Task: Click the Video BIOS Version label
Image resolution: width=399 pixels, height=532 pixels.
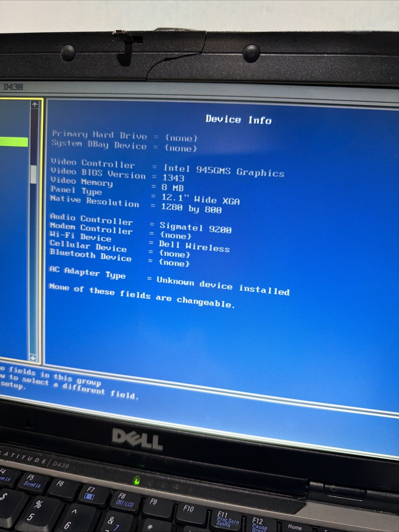Action: click(98, 173)
